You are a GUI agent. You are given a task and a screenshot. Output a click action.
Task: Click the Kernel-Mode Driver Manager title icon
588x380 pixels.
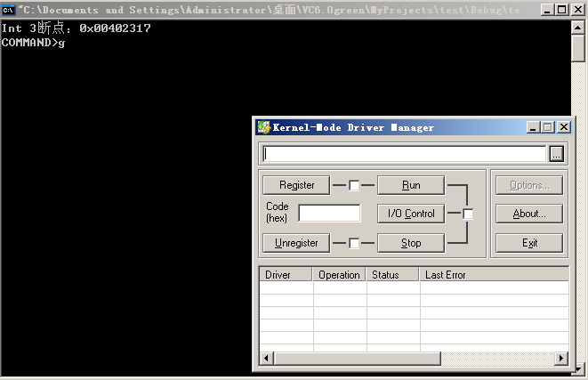pos(263,127)
